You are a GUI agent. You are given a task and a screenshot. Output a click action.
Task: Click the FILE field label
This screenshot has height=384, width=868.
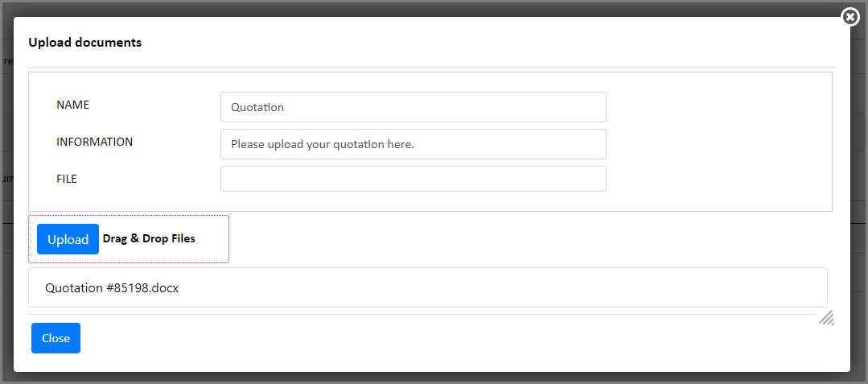pyautogui.click(x=67, y=179)
